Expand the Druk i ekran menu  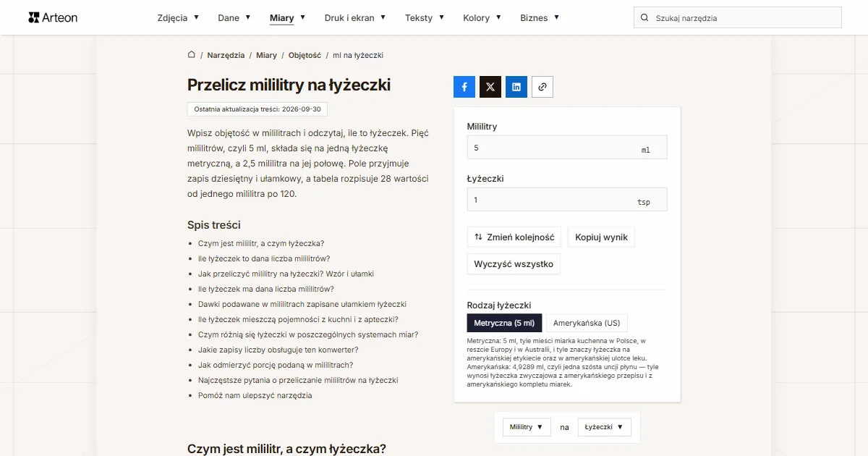pyautogui.click(x=355, y=18)
